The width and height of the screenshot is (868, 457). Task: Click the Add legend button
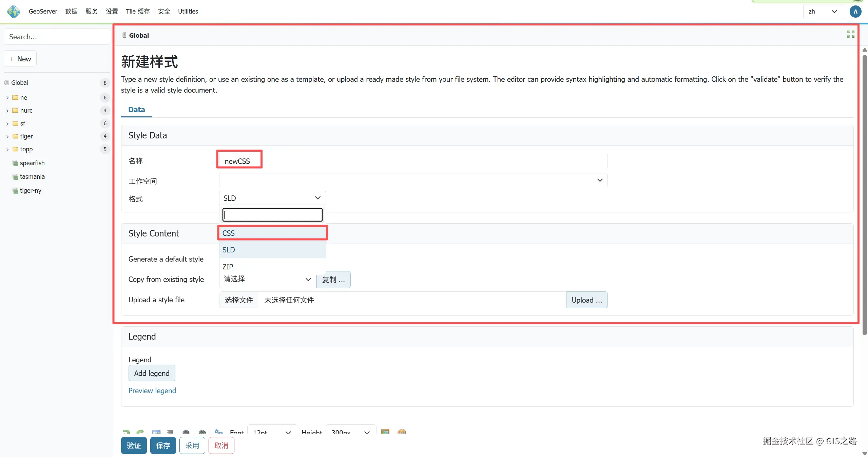[152, 373]
